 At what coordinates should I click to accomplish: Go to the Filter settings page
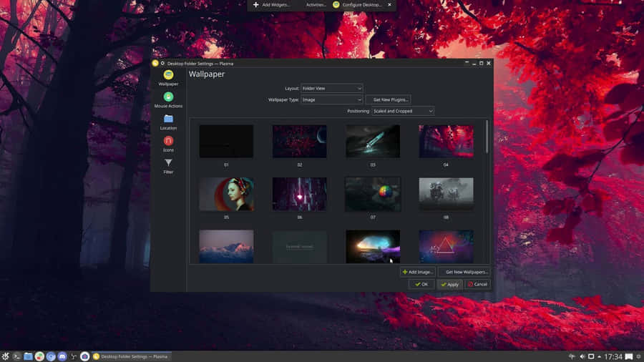pyautogui.click(x=168, y=166)
